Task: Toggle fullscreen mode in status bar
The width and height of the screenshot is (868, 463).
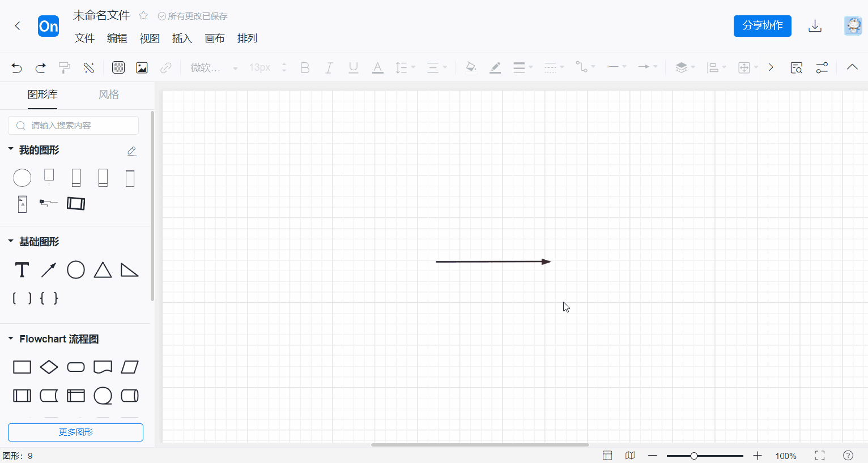Action: pos(820,456)
